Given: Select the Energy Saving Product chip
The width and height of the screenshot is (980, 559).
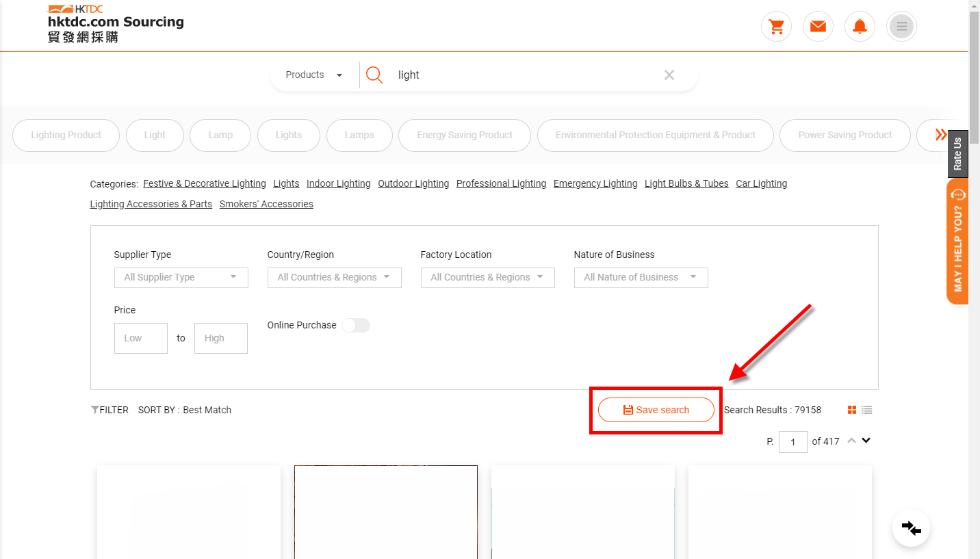Looking at the screenshot, I should point(465,135).
